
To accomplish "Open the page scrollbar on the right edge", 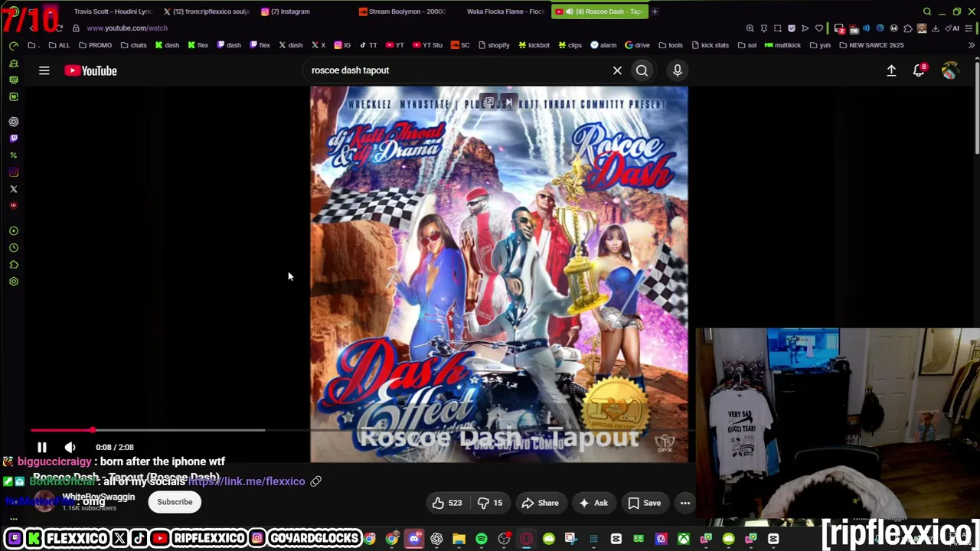I will coord(977,107).
